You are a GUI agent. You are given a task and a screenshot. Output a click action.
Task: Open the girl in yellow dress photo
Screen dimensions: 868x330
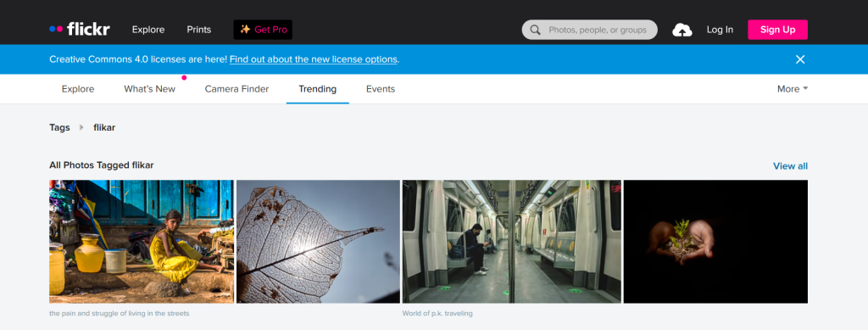[142, 242]
